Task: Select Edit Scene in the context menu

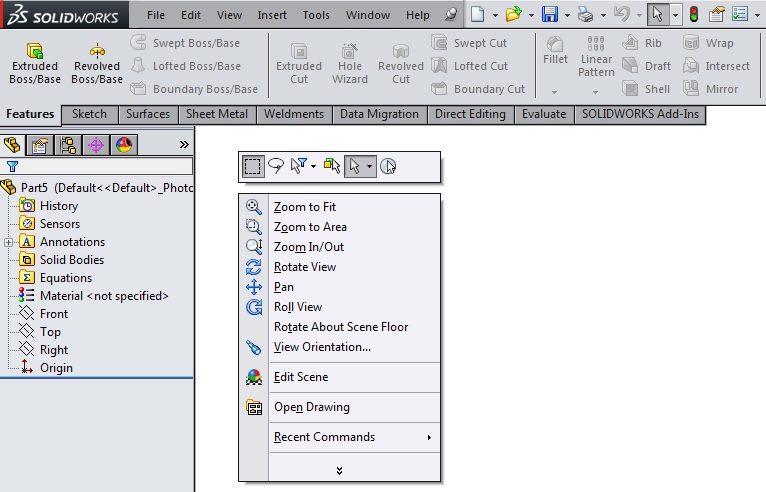Action: click(x=300, y=377)
